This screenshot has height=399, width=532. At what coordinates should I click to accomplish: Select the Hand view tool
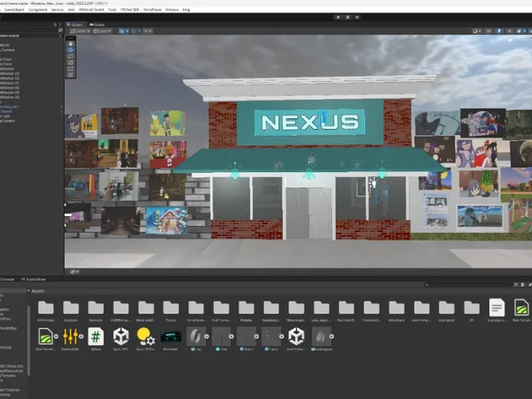(x=71, y=44)
